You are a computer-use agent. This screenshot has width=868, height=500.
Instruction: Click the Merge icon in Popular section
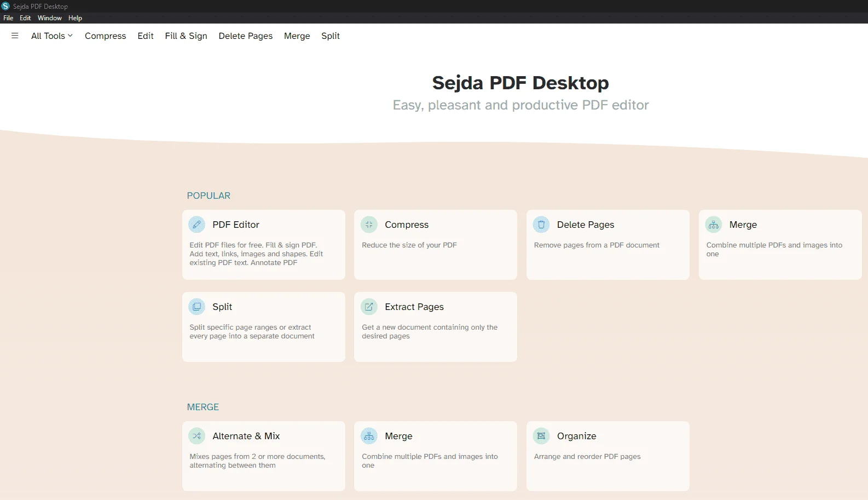714,225
